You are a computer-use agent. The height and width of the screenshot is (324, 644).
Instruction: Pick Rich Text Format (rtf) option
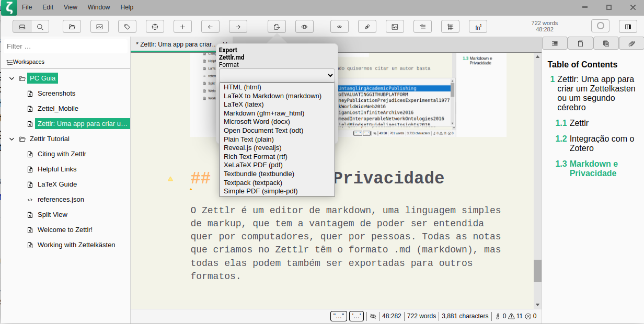[x=277, y=157]
